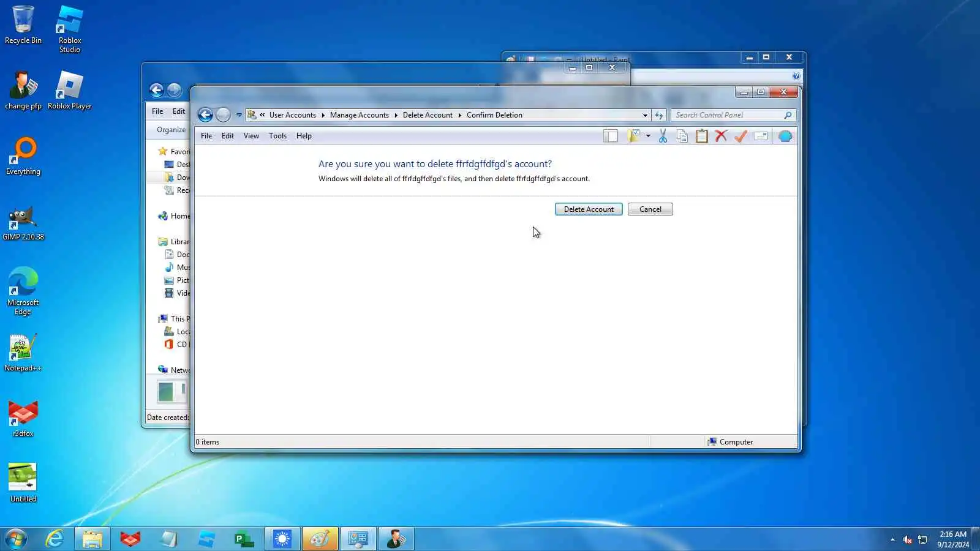Screen dimensions: 980x551
Task: Open the File menu in Control Panel
Action: click(206, 136)
